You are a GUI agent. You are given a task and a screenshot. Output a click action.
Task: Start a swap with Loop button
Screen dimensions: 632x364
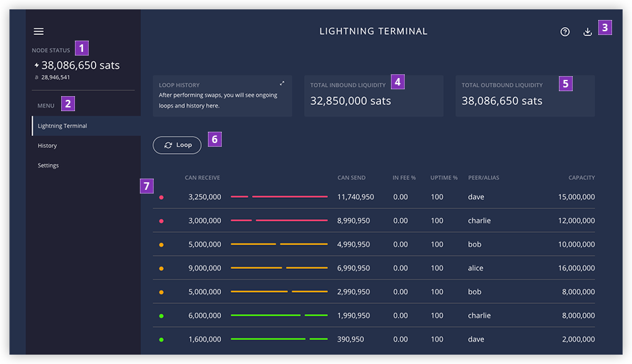177,145
